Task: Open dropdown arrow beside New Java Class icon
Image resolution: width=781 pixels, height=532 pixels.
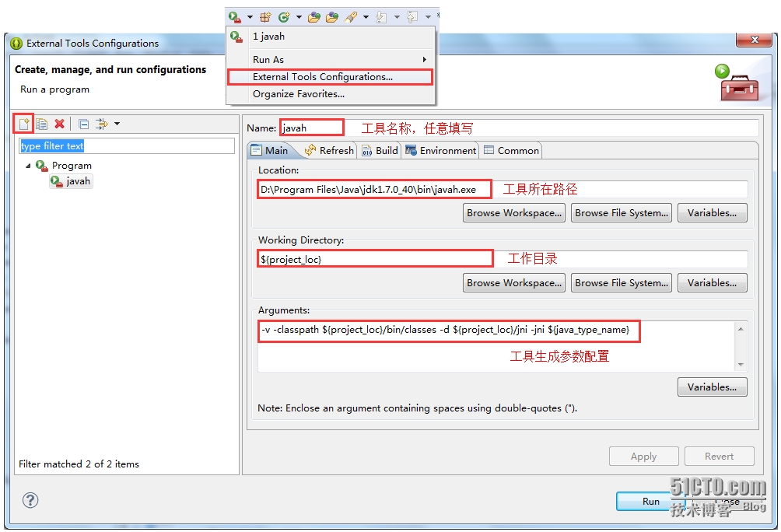Action: click(x=299, y=17)
